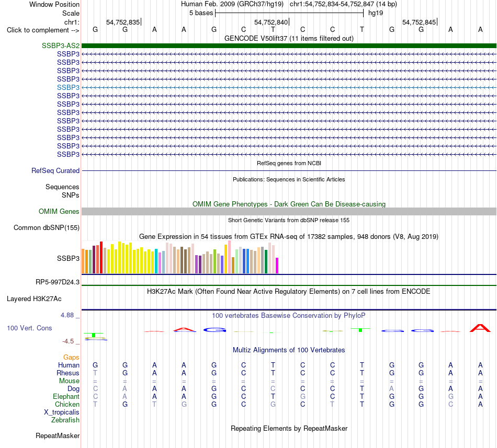Open 'Multiz Alignments of 100 Vertebrates' title

coord(289,350)
